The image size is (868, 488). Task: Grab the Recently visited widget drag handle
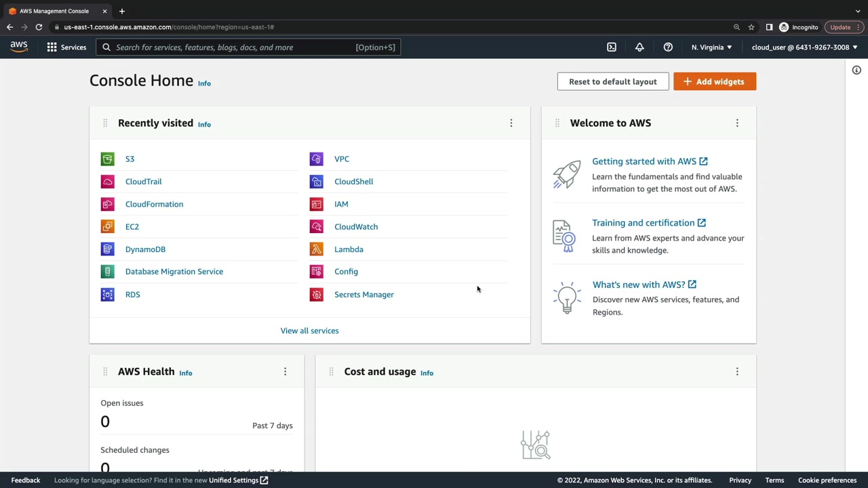pos(105,123)
